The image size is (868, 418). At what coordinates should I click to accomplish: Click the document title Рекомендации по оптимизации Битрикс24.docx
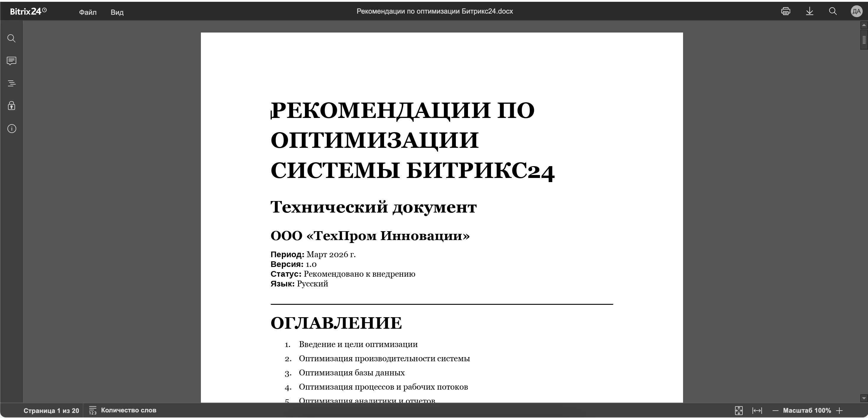pyautogui.click(x=435, y=11)
